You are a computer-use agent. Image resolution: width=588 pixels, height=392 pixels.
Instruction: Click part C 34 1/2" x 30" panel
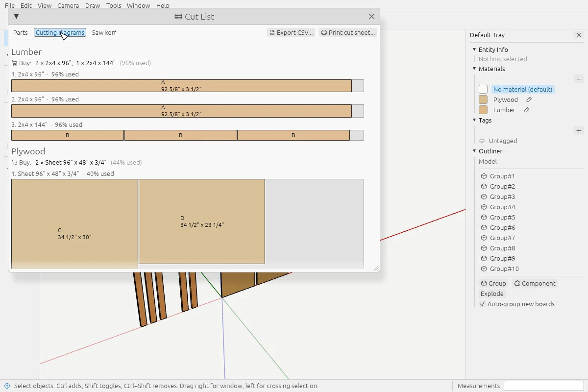tap(74, 224)
